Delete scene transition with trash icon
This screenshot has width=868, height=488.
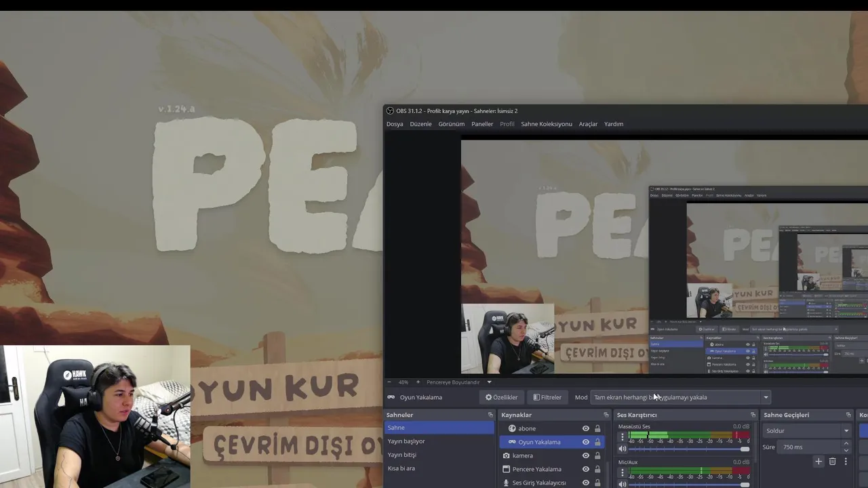pos(833,462)
